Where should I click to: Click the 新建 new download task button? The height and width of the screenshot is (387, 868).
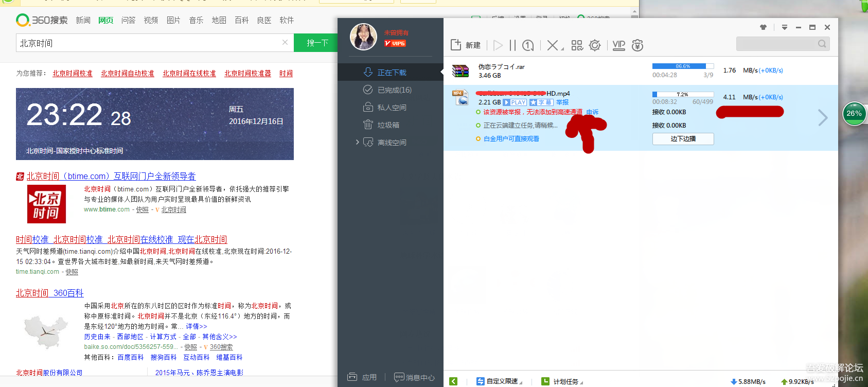coord(465,45)
